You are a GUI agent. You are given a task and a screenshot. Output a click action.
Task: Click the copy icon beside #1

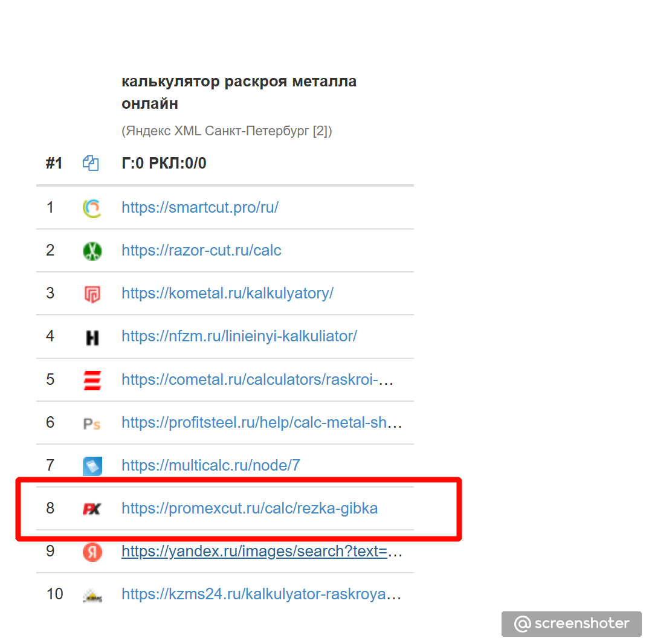pos(91,163)
